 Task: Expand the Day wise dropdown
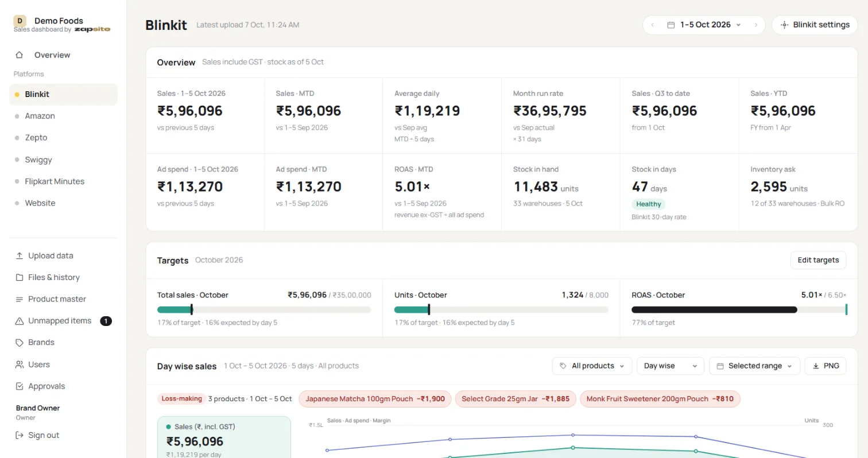671,366
